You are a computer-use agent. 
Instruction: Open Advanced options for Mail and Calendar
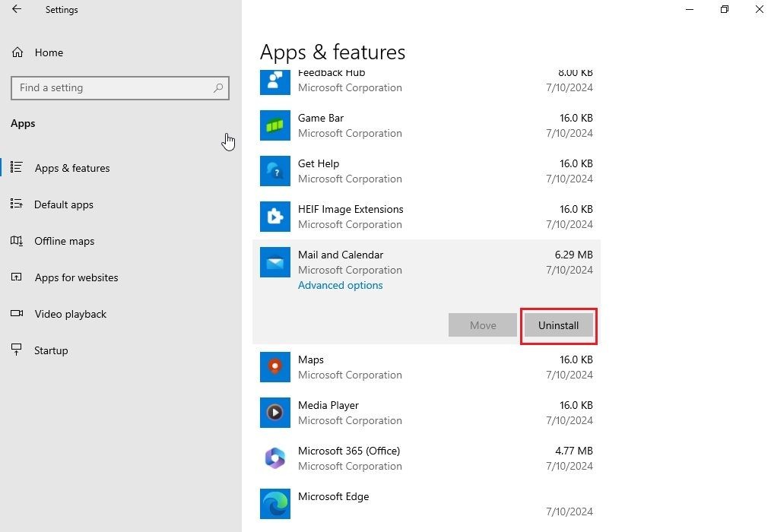(x=341, y=285)
